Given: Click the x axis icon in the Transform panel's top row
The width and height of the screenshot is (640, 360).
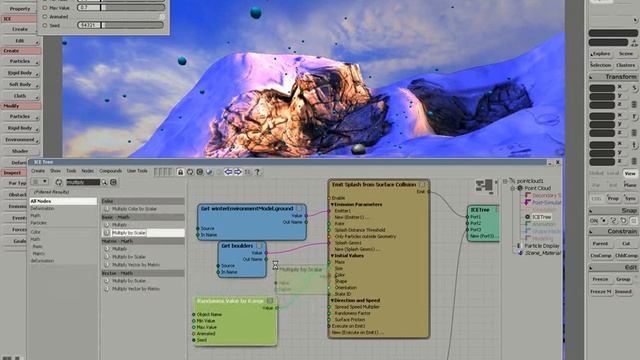Looking at the screenshot, I should pos(620,87).
